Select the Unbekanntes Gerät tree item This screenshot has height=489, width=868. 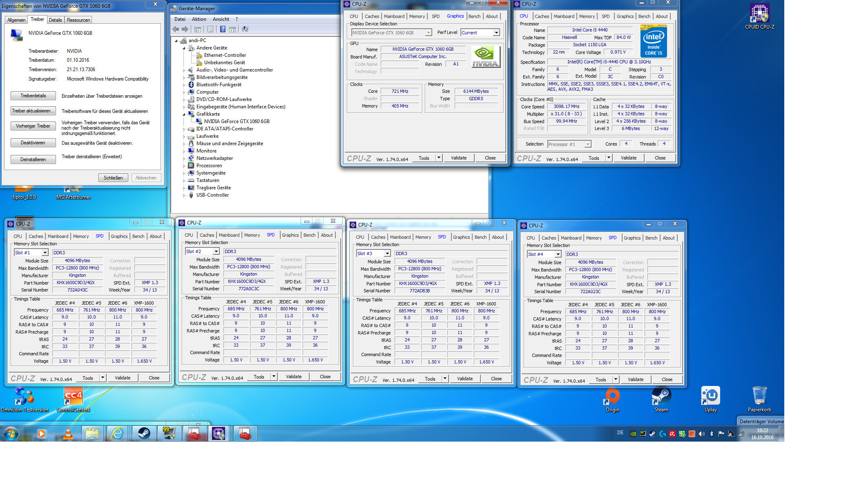point(224,63)
